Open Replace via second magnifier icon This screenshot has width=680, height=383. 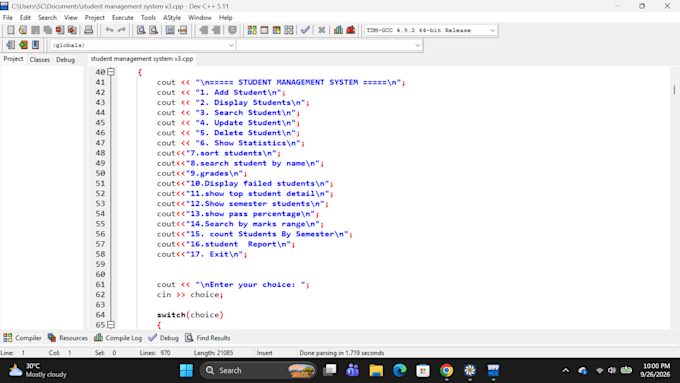point(154,30)
